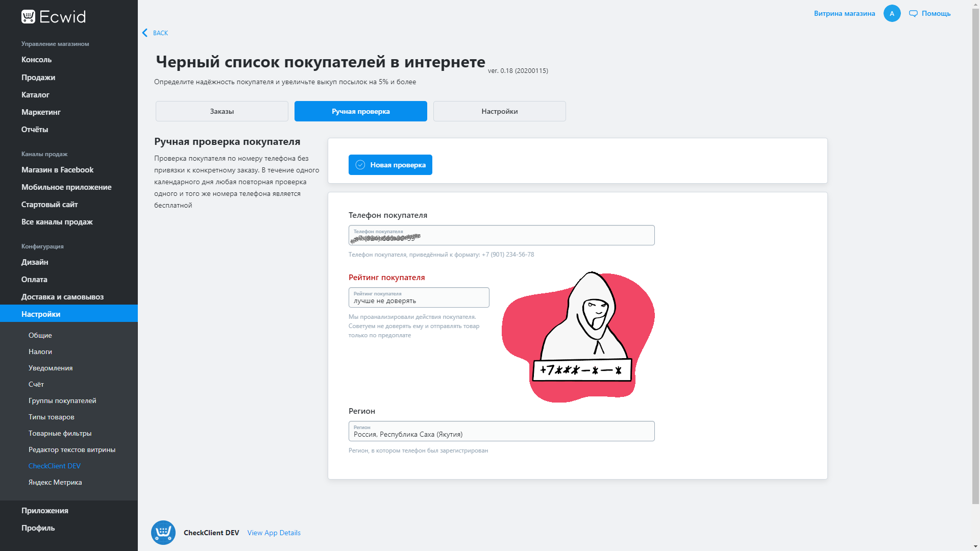Click the CheckClient DEV app icon
Image resolution: width=980 pixels, height=551 pixels.
(163, 533)
